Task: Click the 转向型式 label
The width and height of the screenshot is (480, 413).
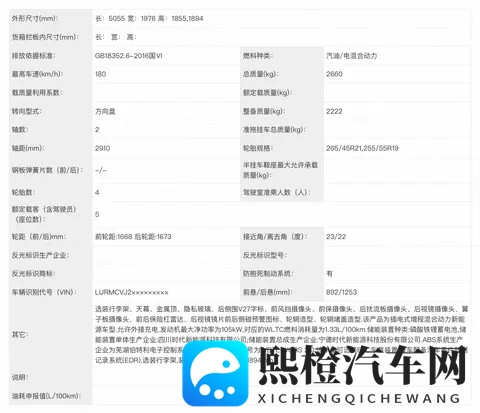Action: point(27,111)
